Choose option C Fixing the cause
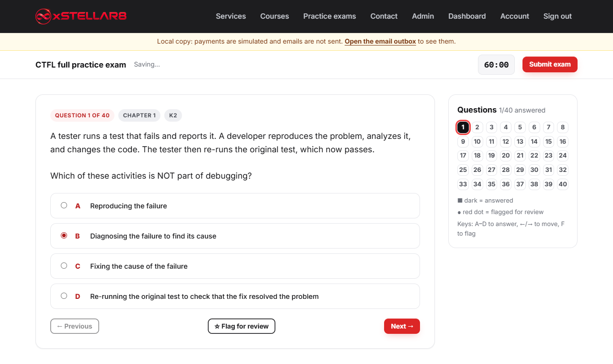The width and height of the screenshot is (613, 364). tap(235, 266)
